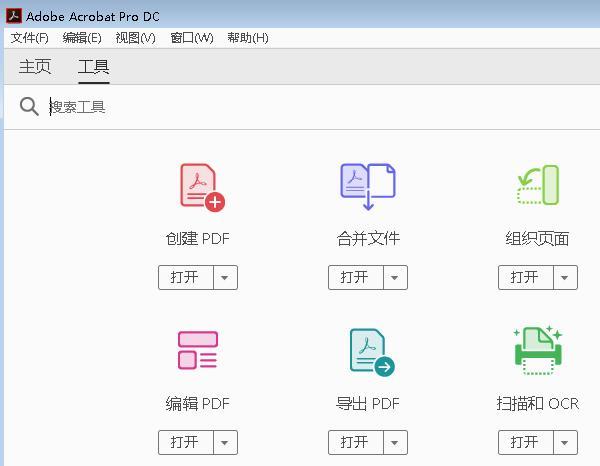This screenshot has width=600, height=466.
Task: Click the Organize Pages (组织页面) tool icon
Action: [x=538, y=185]
